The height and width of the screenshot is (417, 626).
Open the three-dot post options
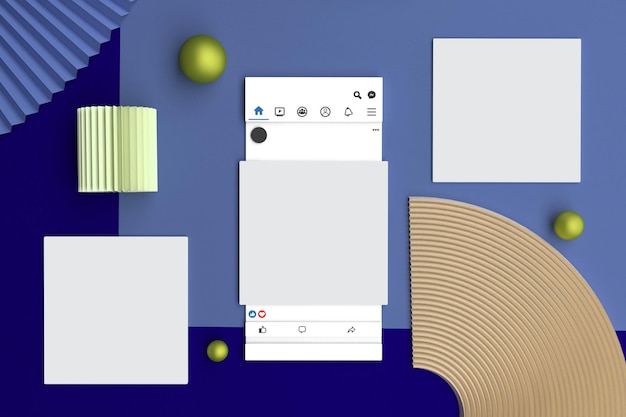point(376,130)
